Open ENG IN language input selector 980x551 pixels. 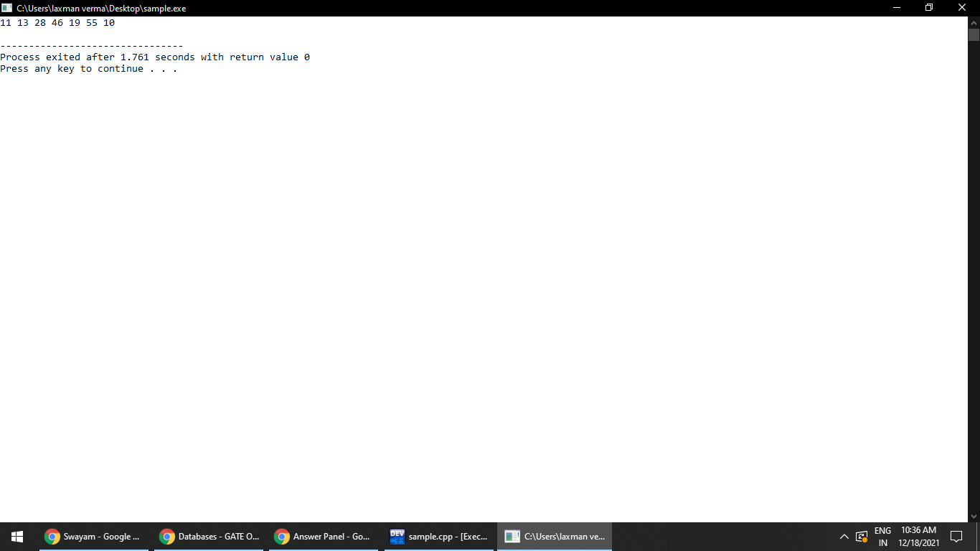[x=882, y=537]
